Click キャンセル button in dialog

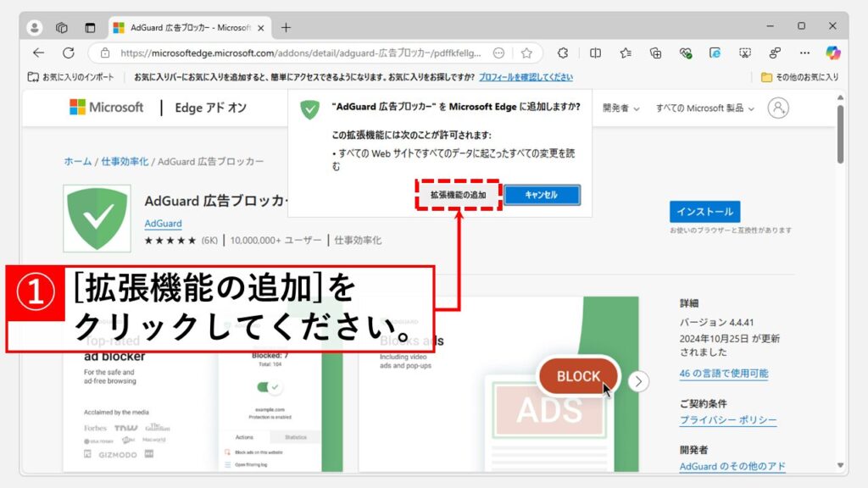click(542, 195)
